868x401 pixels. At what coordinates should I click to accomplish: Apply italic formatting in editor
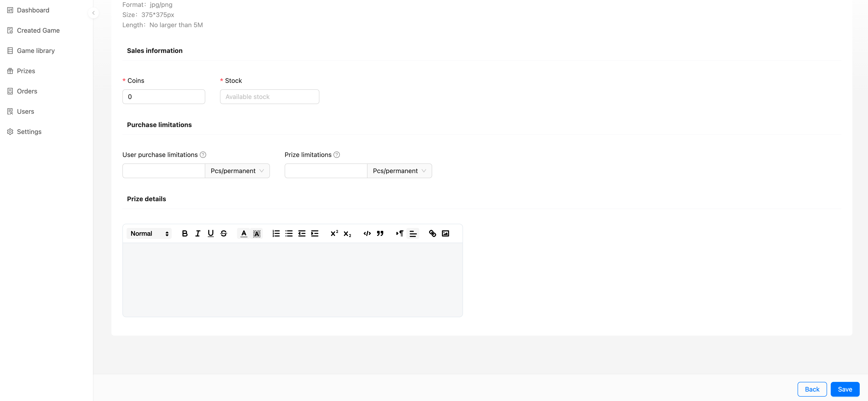(x=198, y=233)
